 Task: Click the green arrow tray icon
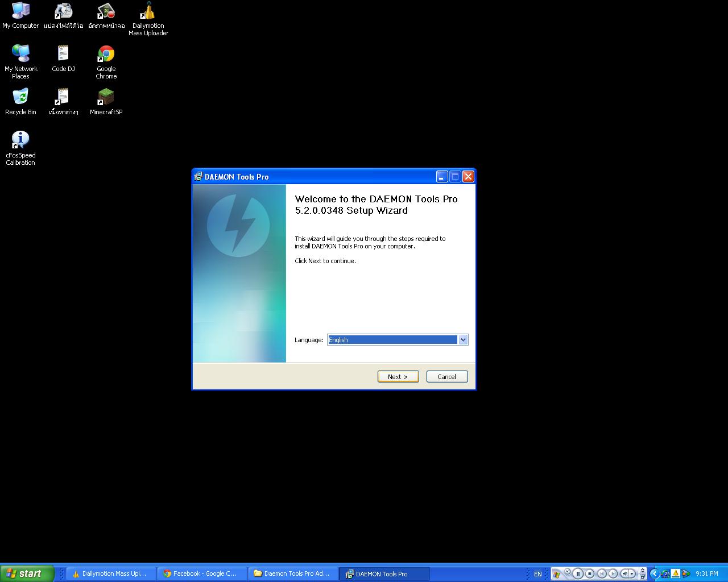coord(685,573)
